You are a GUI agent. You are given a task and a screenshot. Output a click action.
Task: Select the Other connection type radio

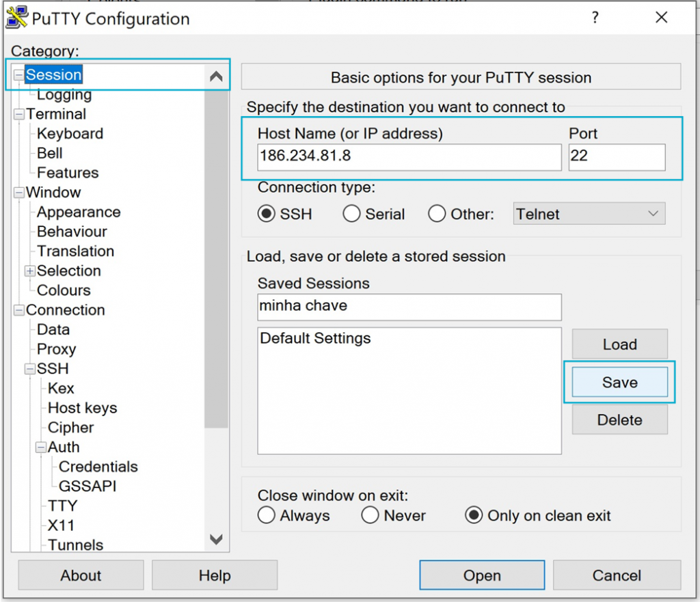(x=437, y=214)
